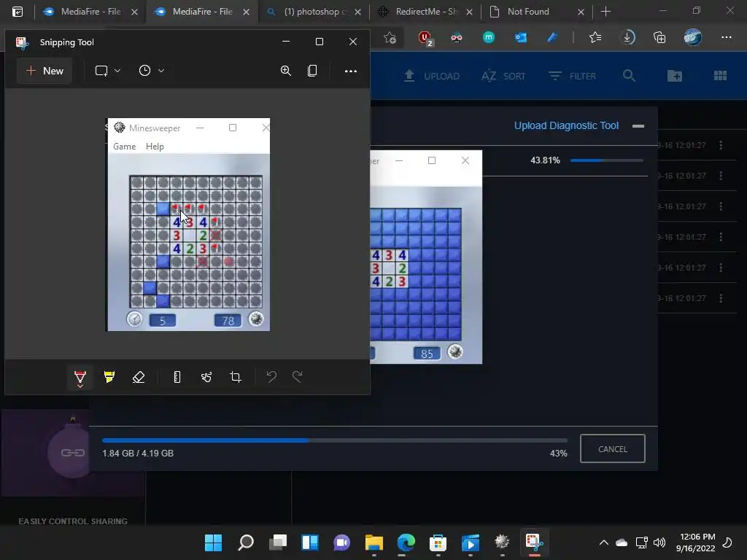Click the purple link chain icon

(x=72, y=452)
